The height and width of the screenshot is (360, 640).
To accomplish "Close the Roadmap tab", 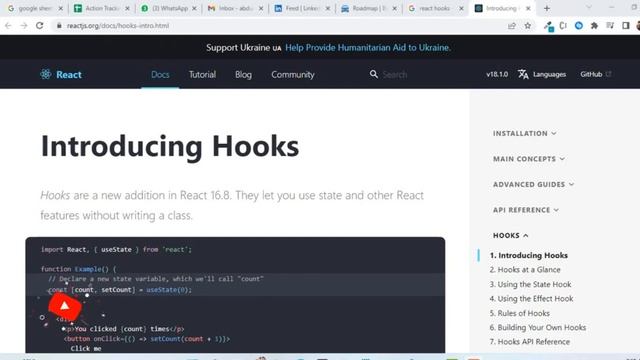I will (x=394, y=8).
